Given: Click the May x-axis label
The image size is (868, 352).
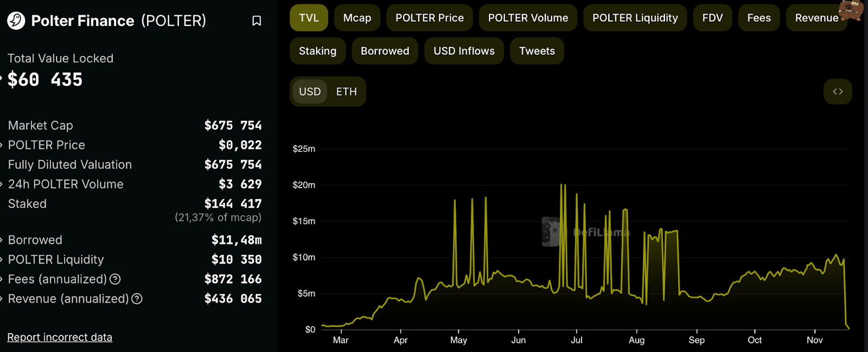Looking at the screenshot, I should (458, 340).
